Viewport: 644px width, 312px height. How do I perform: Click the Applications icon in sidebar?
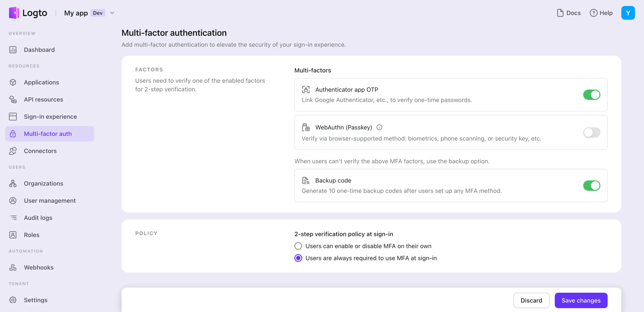tap(13, 82)
